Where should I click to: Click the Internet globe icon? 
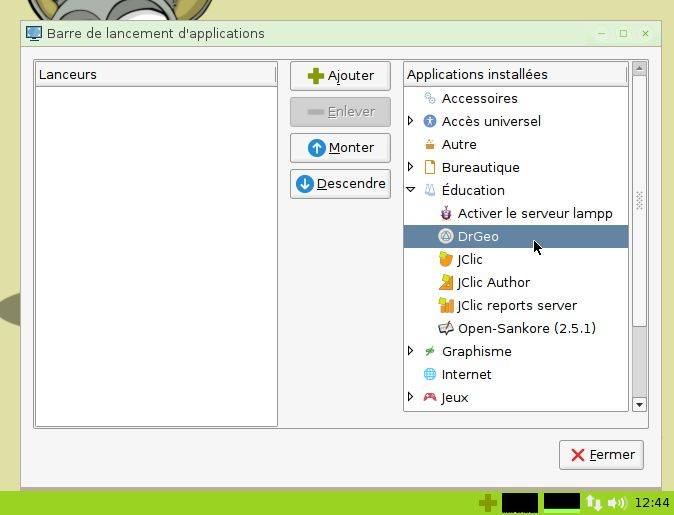tap(429, 374)
